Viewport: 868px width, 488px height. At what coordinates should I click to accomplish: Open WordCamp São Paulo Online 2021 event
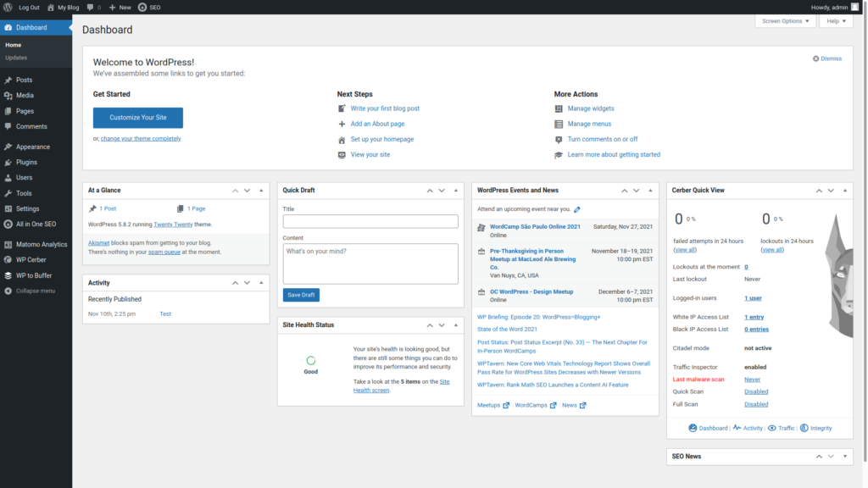pos(535,227)
